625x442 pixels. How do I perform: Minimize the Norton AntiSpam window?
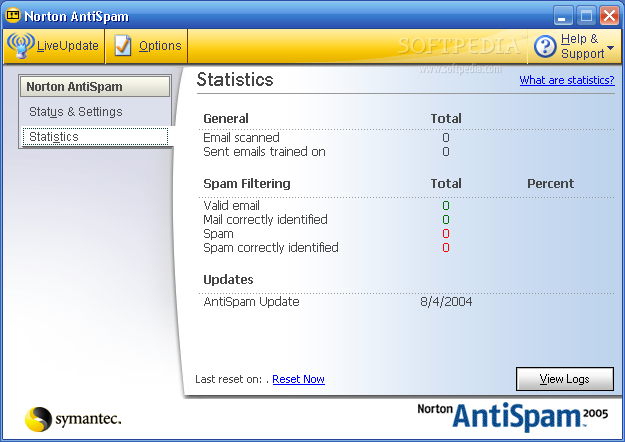coord(562,16)
